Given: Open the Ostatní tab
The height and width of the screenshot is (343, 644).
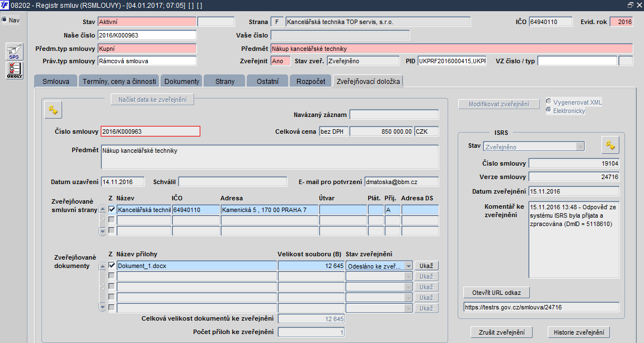Looking at the screenshot, I should coord(268,81).
